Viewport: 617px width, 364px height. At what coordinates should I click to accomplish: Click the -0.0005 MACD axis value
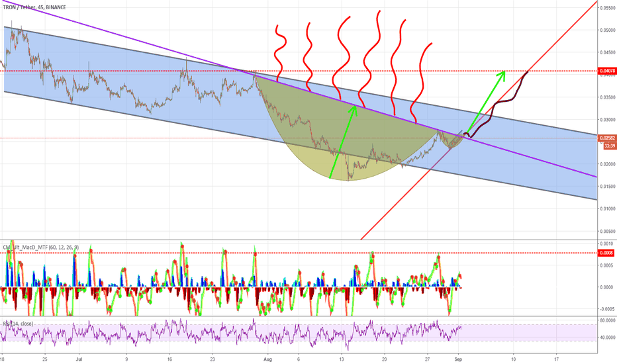coord(606,309)
